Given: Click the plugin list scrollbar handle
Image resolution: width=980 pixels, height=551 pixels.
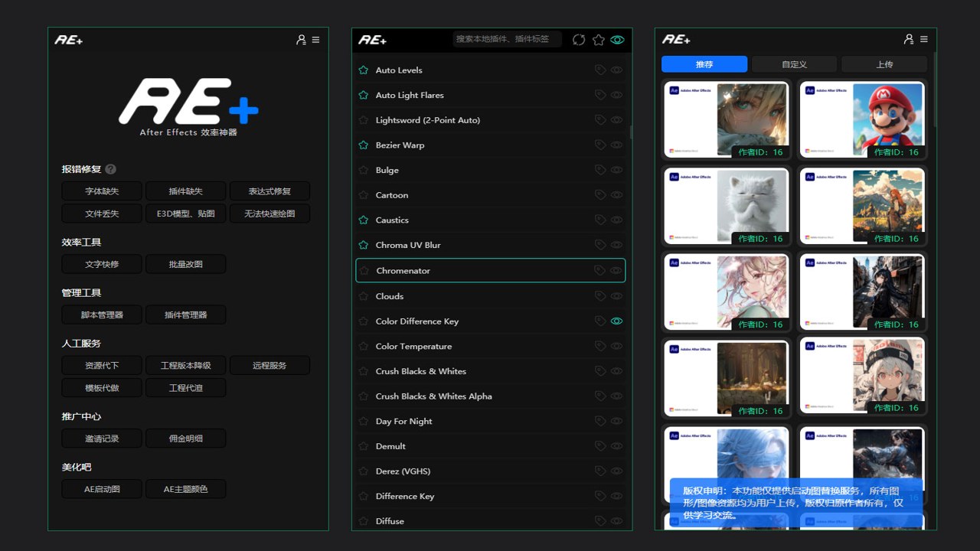Looking at the screenshot, I should pyautogui.click(x=631, y=132).
